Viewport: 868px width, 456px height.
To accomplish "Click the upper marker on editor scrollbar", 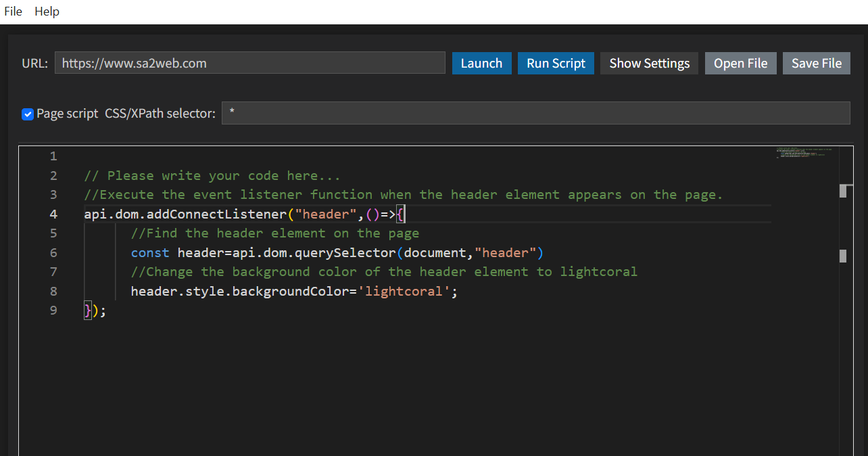I will pos(843,191).
